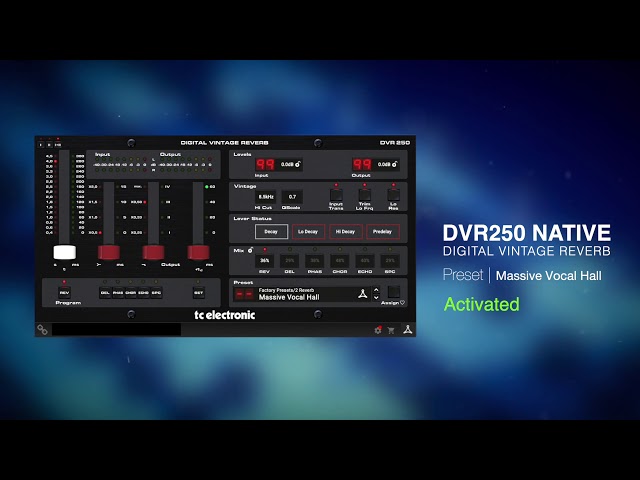Click the preset menu triangle logo icon
The width and height of the screenshot is (640, 480).
click(362, 293)
